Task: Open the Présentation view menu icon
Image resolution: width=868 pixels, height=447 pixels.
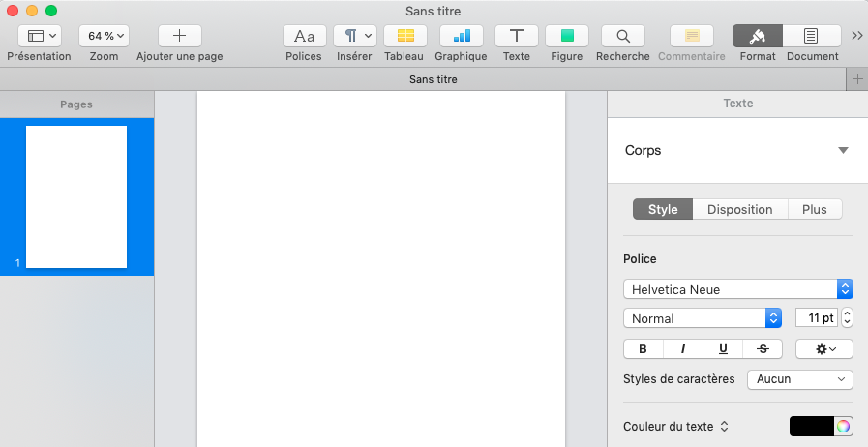Action: [39, 36]
